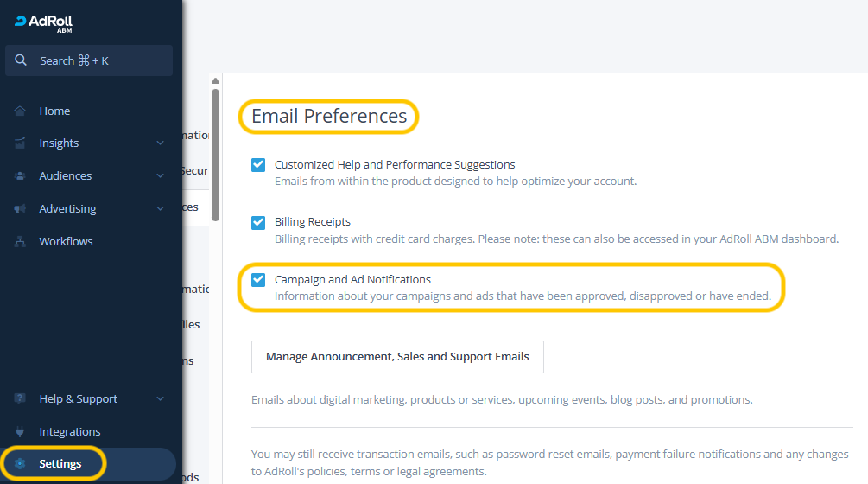Disable Campaign and Ad Notifications checkbox
The image size is (868, 484).
258,280
